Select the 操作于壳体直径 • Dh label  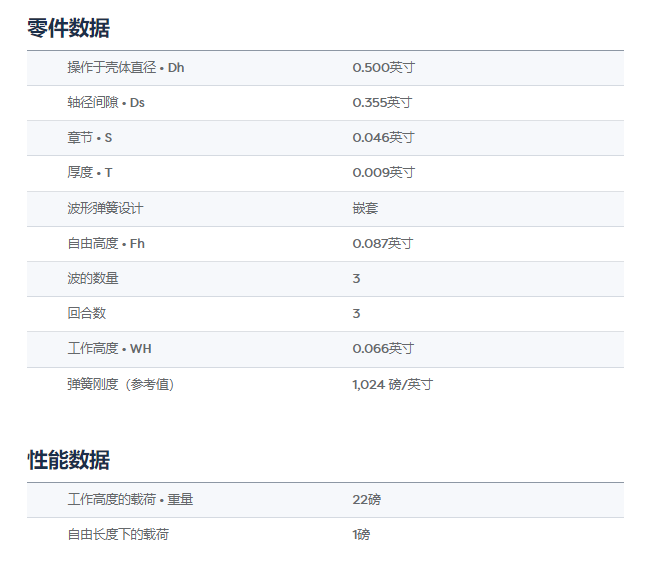point(126,68)
